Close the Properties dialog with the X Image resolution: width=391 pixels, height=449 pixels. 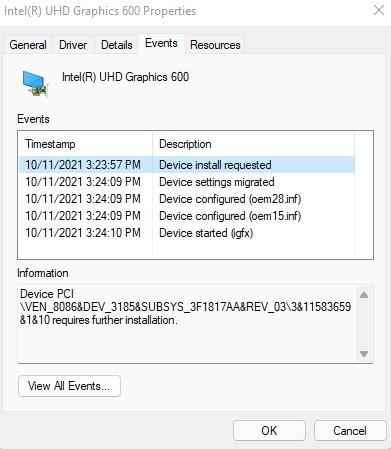click(379, 10)
